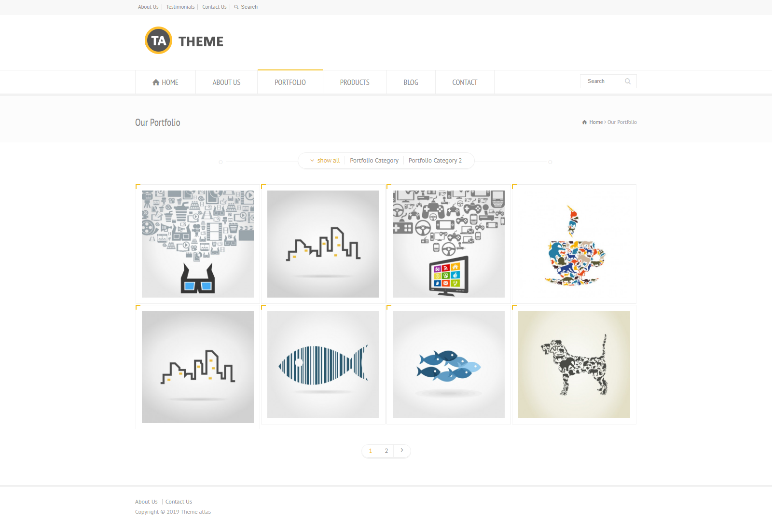The height and width of the screenshot is (532, 772).
Task: Open the PRODUCTS menu item
Action: point(355,82)
